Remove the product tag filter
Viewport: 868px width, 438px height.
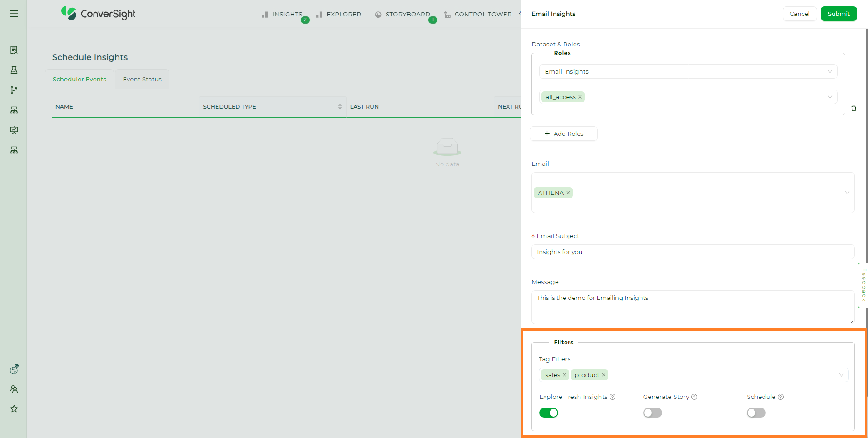[x=604, y=375]
